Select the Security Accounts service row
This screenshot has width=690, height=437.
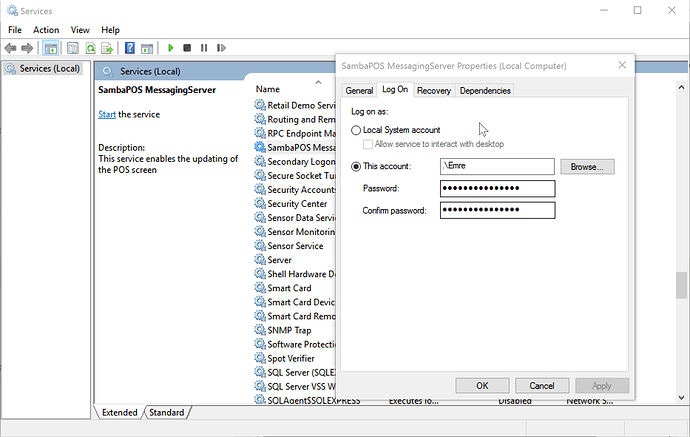tap(295, 190)
